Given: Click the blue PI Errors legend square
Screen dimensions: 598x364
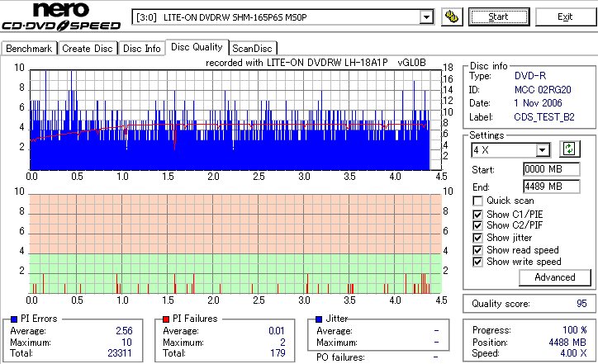Looking at the screenshot, I should (14, 319).
